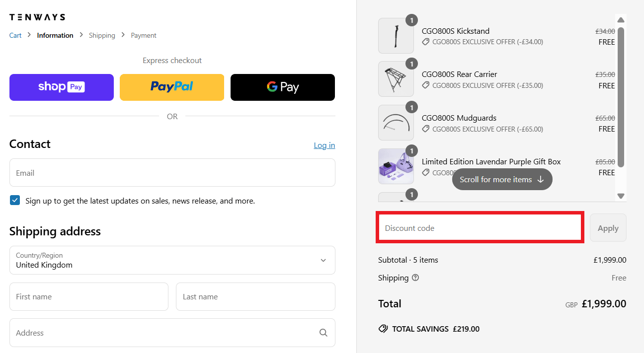Select the Shipping breadcrumb step

102,35
